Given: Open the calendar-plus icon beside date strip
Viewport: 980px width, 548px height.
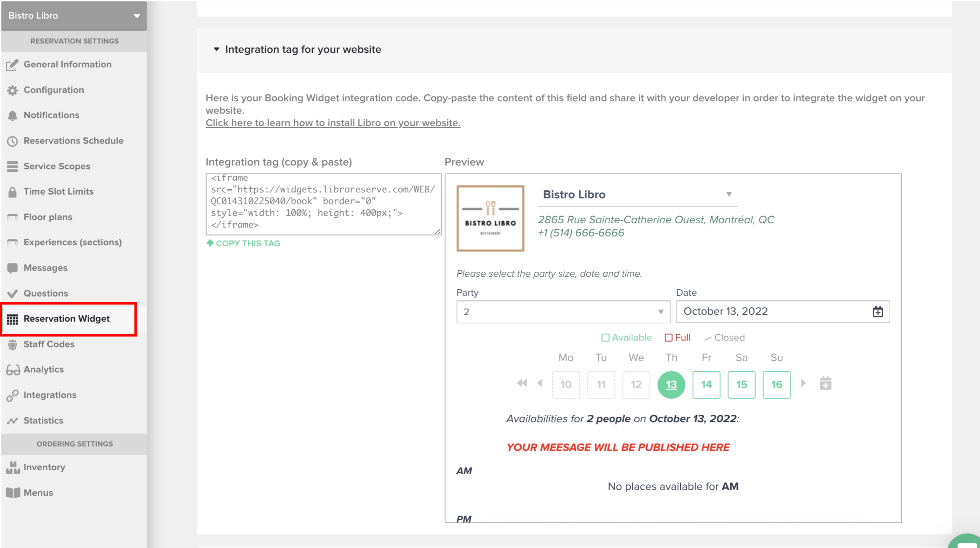Looking at the screenshot, I should (x=825, y=384).
